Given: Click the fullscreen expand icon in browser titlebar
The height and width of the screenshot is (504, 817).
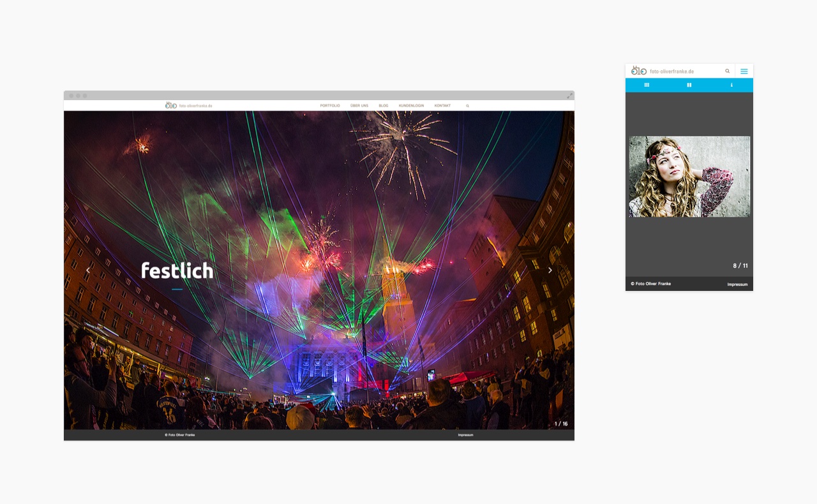Looking at the screenshot, I should [x=569, y=96].
